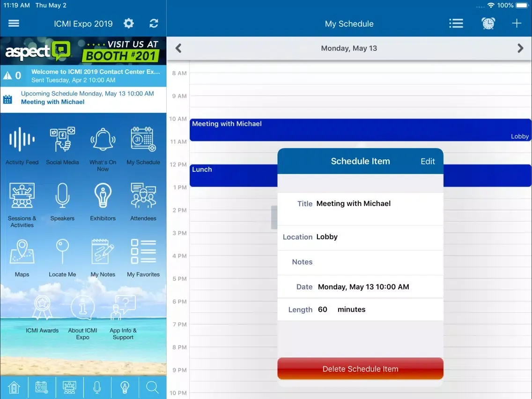Go to previous day arrow

click(x=178, y=48)
